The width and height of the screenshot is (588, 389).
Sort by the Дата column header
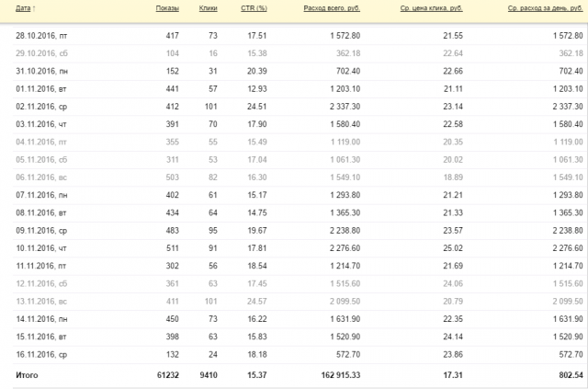click(x=23, y=8)
